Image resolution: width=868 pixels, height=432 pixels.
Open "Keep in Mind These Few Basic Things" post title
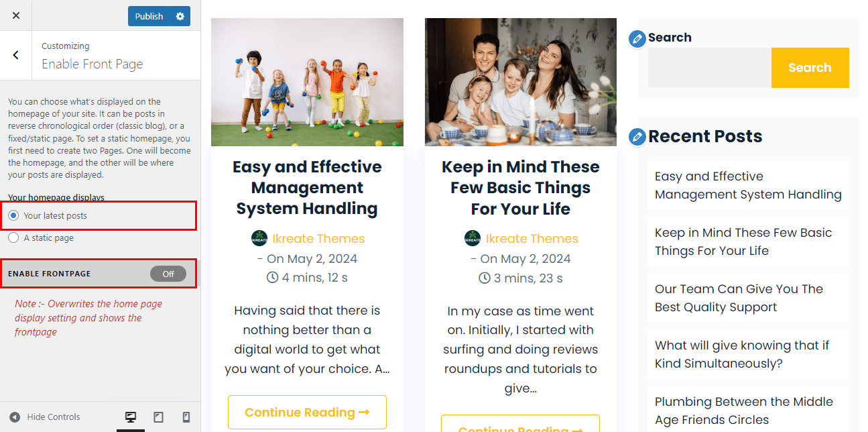click(x=520, y=188)
